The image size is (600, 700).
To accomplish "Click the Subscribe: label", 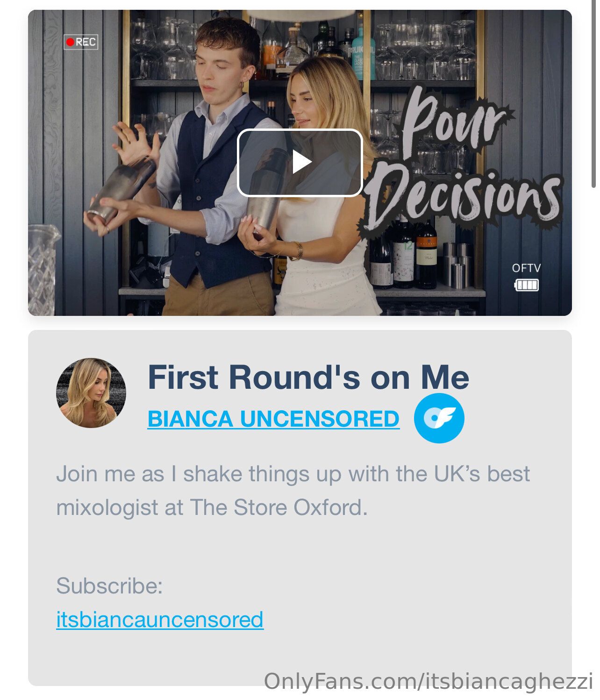I will pyautogui.click(x=109, y=586).
